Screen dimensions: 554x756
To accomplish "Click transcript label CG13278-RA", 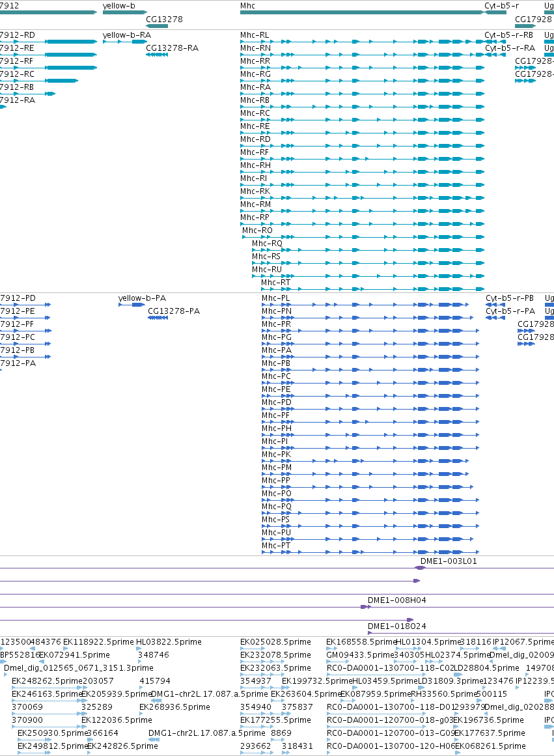I will coord(172,48).
